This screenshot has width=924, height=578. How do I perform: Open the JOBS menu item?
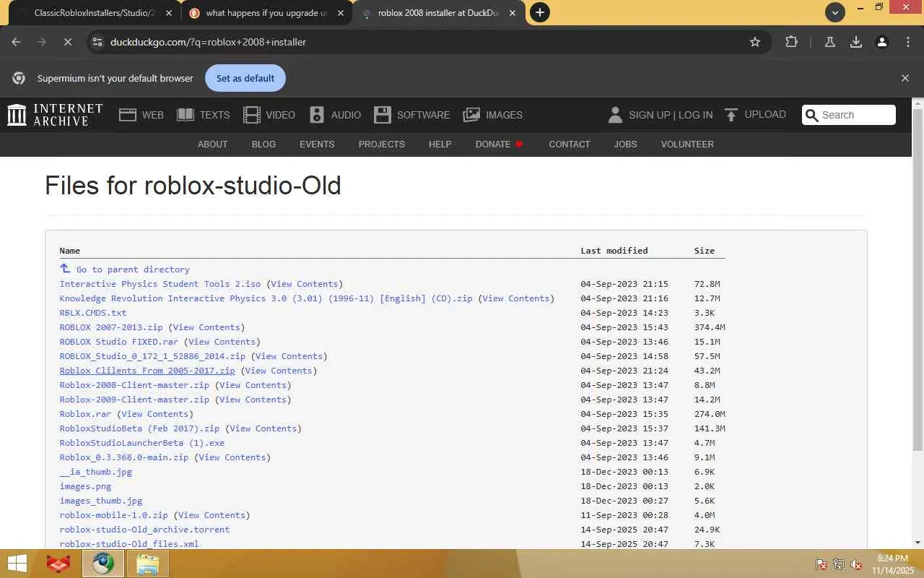(625, 144)
